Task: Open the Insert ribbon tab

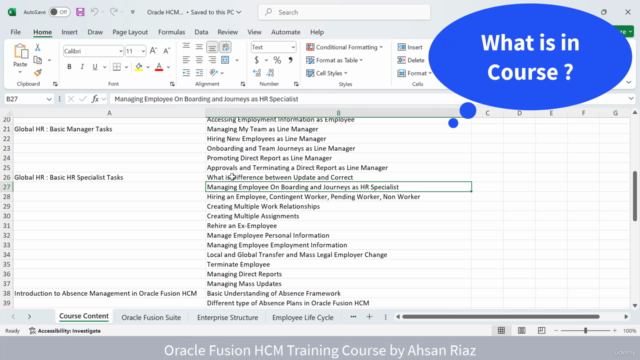Action: pos(69,32)
